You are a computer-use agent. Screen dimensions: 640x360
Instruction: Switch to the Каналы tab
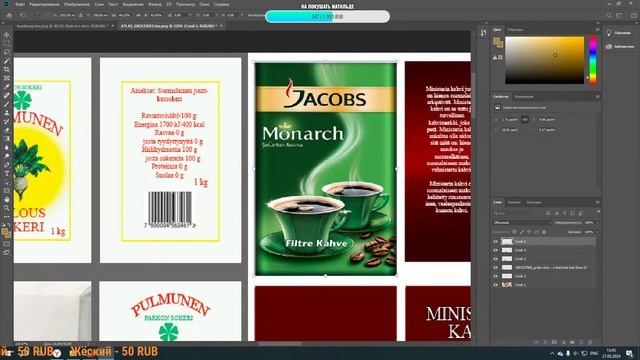514,202
